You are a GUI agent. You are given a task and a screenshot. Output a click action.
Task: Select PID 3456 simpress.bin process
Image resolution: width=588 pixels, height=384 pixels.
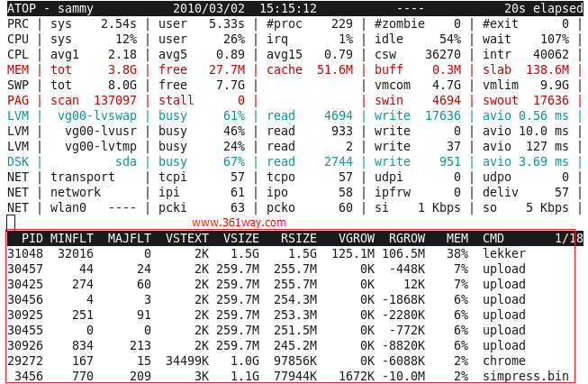29,376
